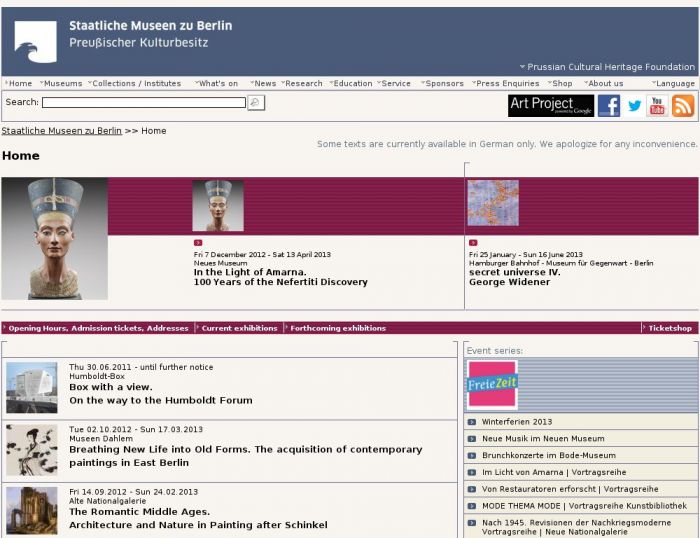Click arrow icon beside Nach 1945 Revisionen
700x538 pixels.
coord(471,523)
